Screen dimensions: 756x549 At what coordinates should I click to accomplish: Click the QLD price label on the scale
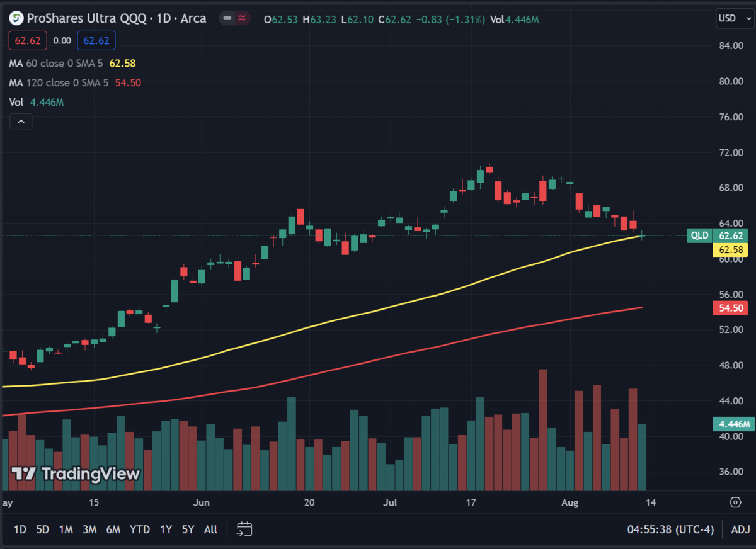click(701, 236)
